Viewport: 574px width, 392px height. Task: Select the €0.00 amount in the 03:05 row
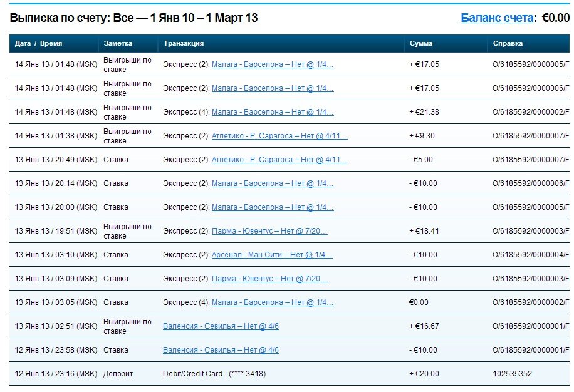click(x=419, y=302)
